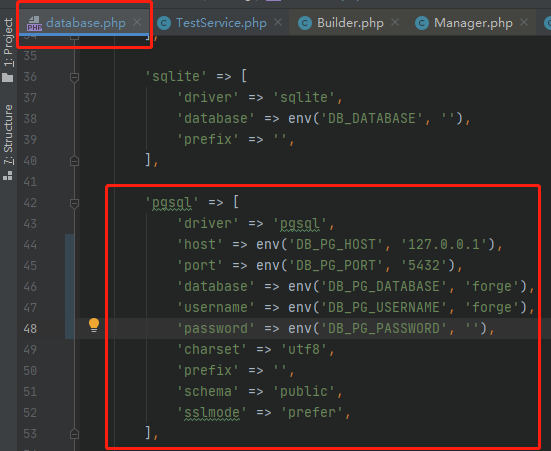
Task: Close the Builder.php tab
Action: click(395, 22)
